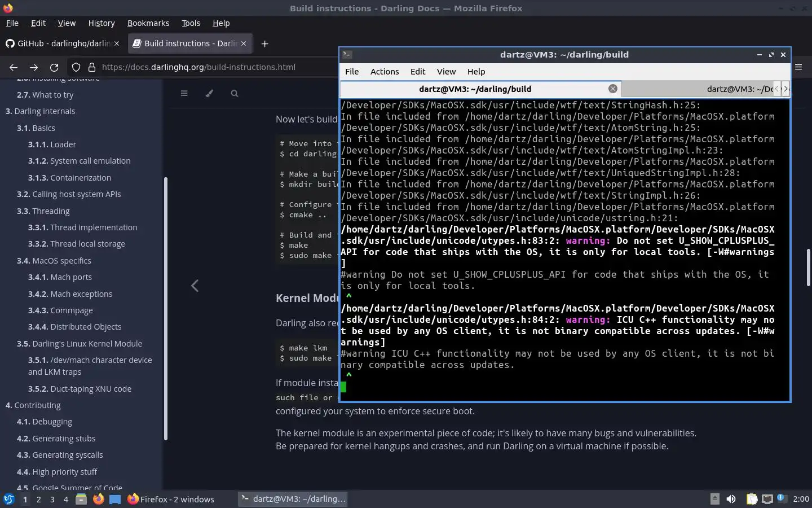Viewport: 812px width, 508px height.
Task: Switch to workspace 3
Action: pos(52,500)
